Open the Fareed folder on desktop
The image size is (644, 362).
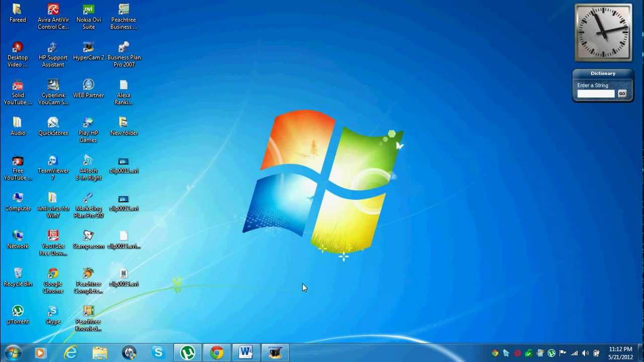tap(18, 14)
